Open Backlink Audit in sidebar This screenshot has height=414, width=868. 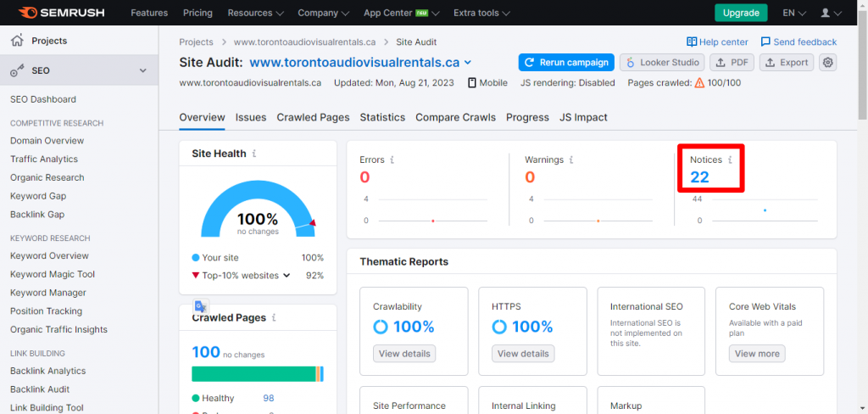pyautogui.click(x=40, y=389)
